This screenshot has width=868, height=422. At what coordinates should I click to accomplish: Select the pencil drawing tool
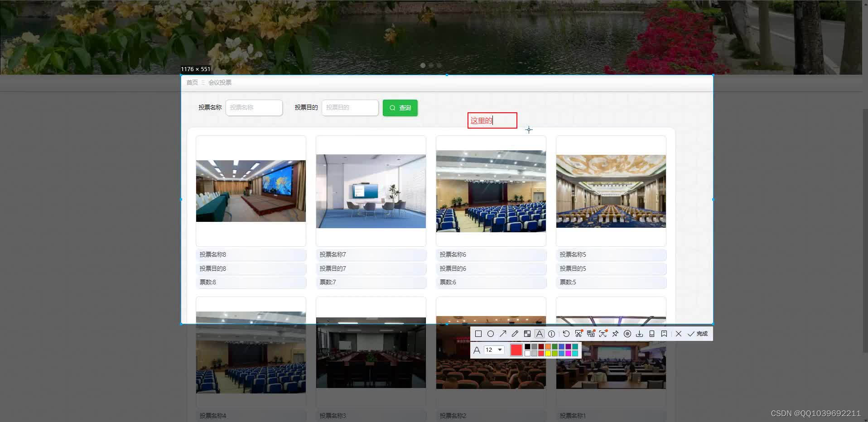coord(515,333)
